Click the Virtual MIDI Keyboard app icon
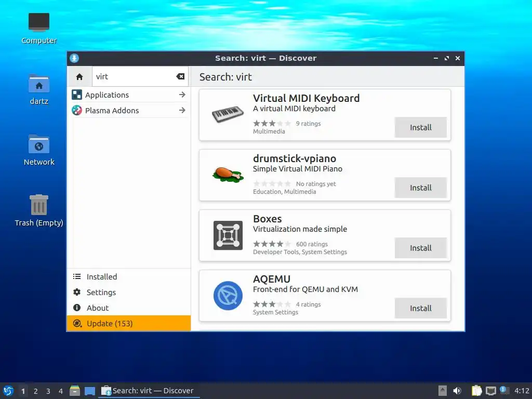 [x=228, y=115]
